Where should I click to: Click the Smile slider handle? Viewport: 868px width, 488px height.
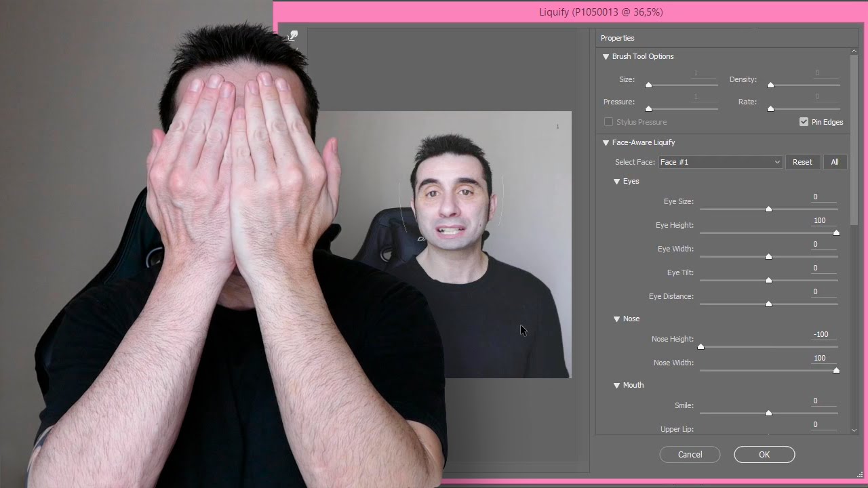(x=768, y=413)
